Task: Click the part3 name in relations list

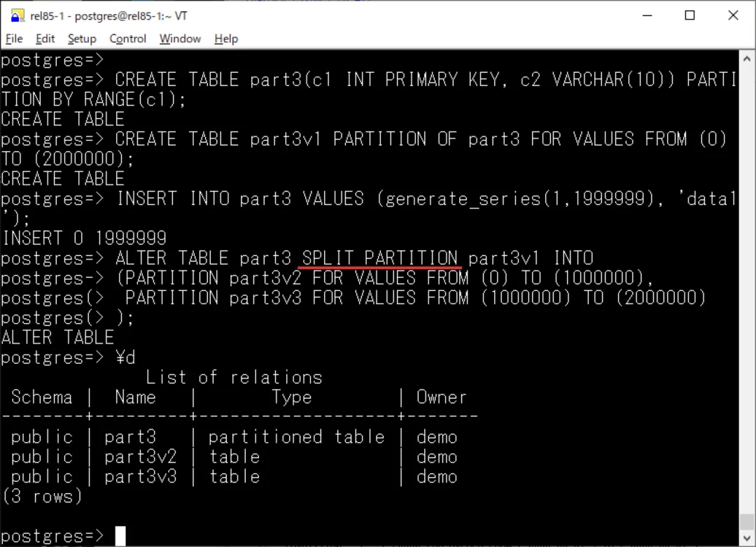Action: click(130, 437)
